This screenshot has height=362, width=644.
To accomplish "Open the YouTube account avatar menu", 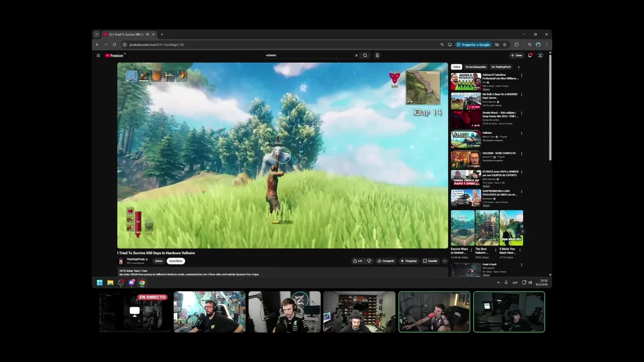I will click(540, 55).
